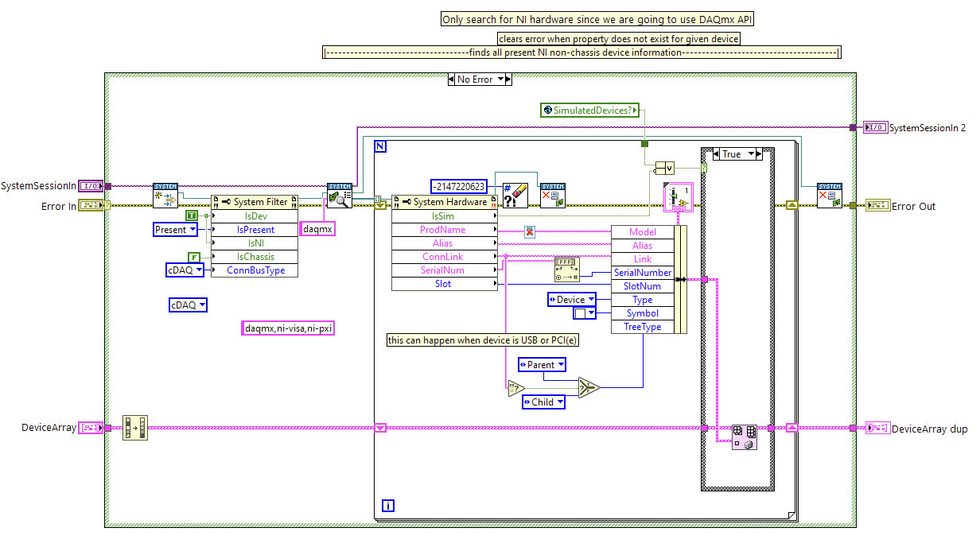
Task: Click the Clear Errors eraser VI
Action: tap(515, 194)
